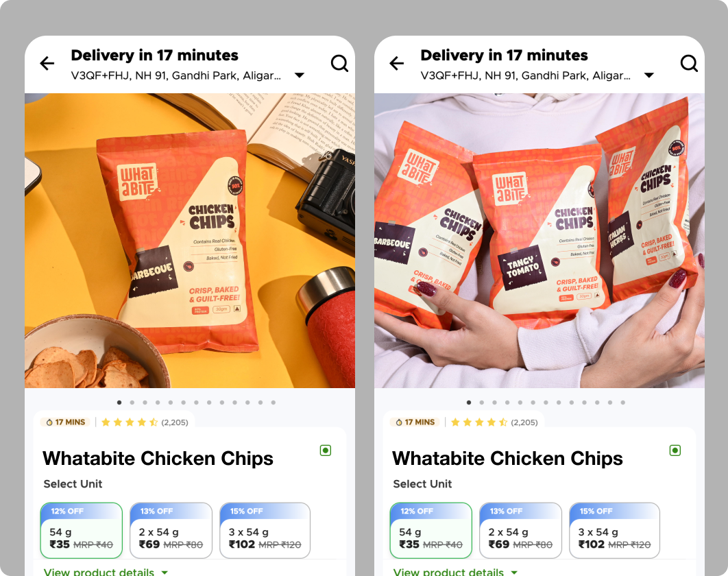Select 2 x 54 g unit on left screen
The height and width of the screenshot is (576, 728).
[171, 531]
